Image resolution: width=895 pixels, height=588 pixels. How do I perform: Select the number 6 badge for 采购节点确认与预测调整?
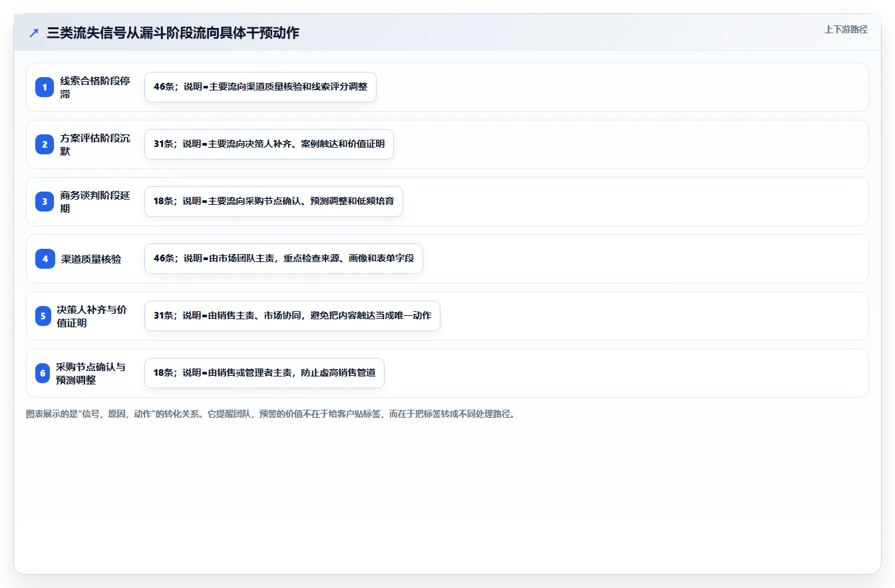(43, 373)
